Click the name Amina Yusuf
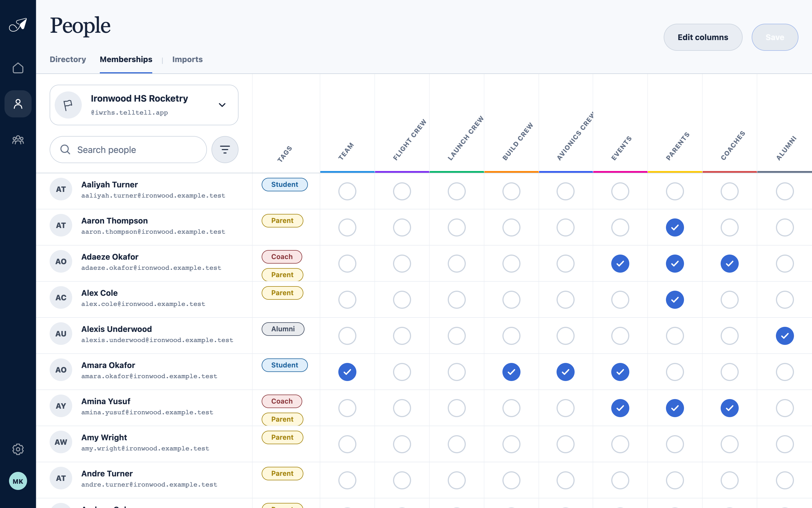The image size is (812, 508). click(106, 401)
